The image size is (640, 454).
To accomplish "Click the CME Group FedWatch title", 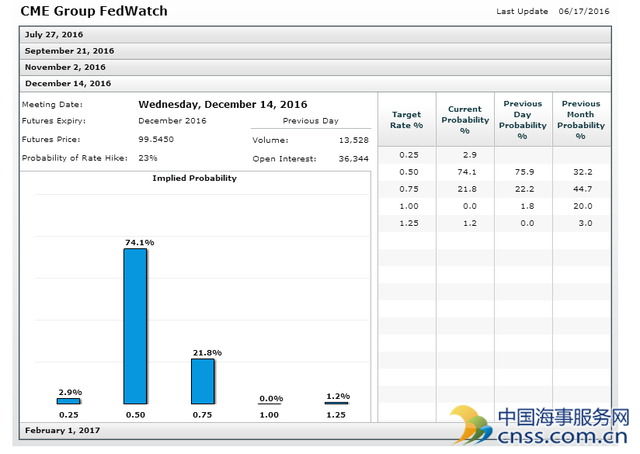I will pos(94,11).
